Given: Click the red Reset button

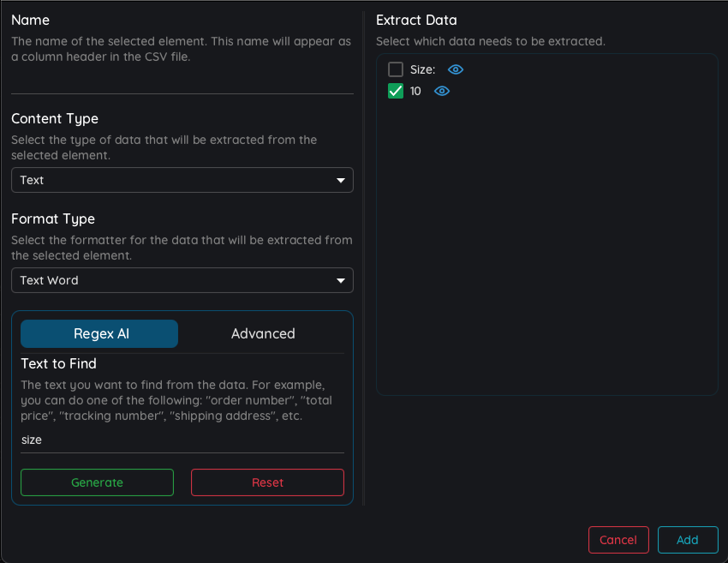Looking at the screenshot, I should pos(267,482).
